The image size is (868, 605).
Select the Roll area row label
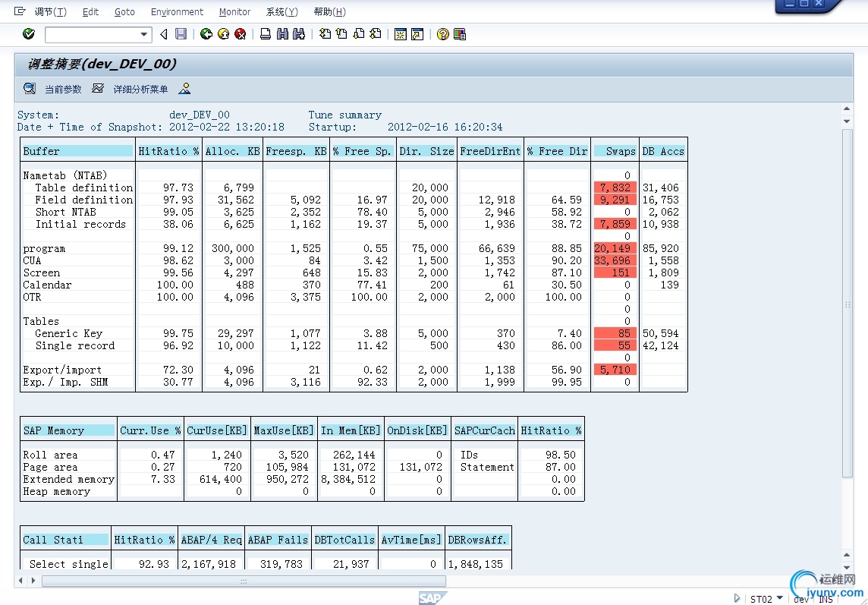pyautogui.click(x=50, y=455)
